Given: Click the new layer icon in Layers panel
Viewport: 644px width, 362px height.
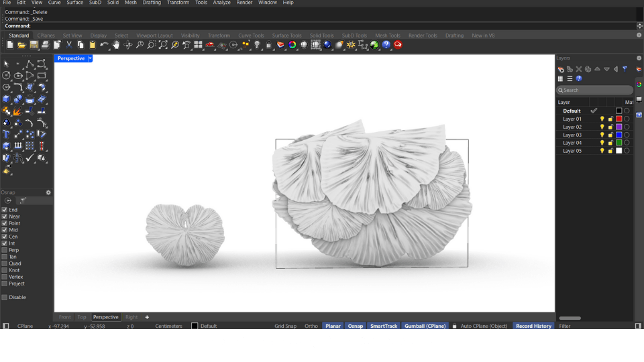Looking at the screenshot, I should coord(561,69).
